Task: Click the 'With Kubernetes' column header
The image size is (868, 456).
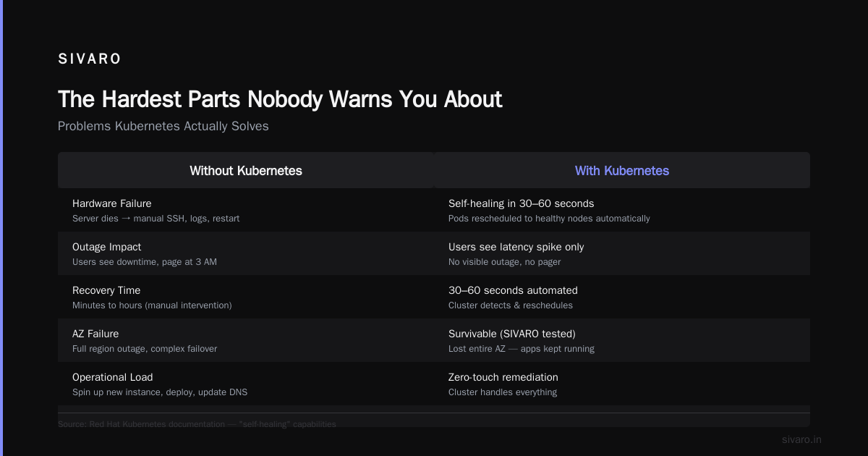Action: coord(622,171)
